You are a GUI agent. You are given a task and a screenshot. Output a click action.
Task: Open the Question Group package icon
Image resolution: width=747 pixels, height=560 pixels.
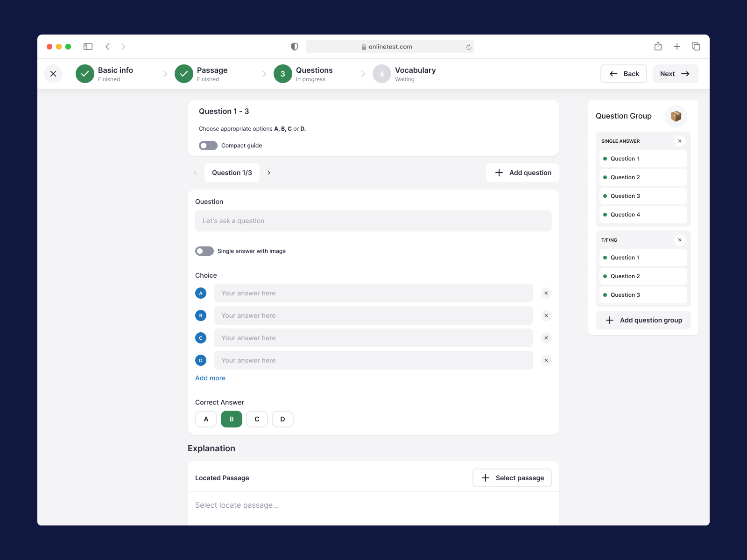[x=676, y=117]
